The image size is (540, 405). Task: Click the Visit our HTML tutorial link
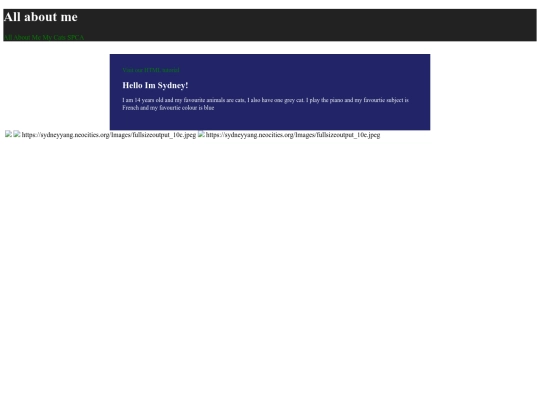(x=151, y=70)
